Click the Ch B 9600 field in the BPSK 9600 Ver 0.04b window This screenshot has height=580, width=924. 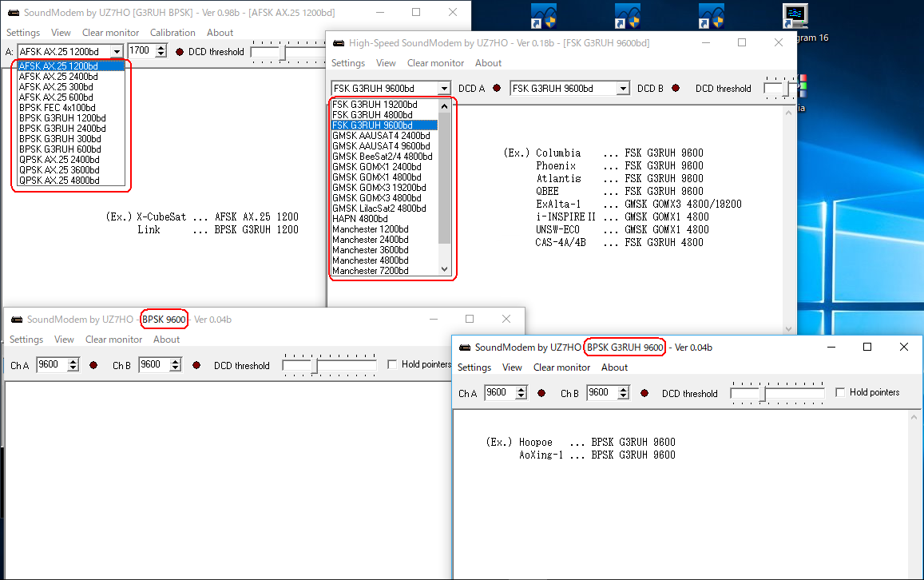click(x=154, y=365)
